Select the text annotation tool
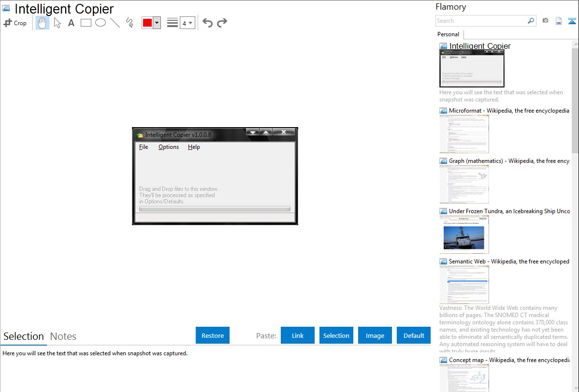Screen dimensions: 579x392 [71, 23]
